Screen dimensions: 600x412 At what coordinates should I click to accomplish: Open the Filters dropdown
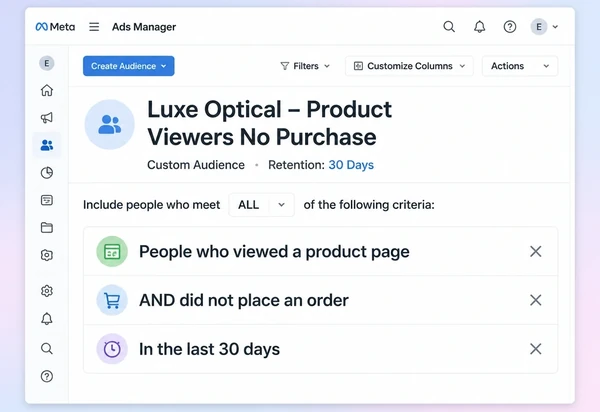(x=305, y=66)
